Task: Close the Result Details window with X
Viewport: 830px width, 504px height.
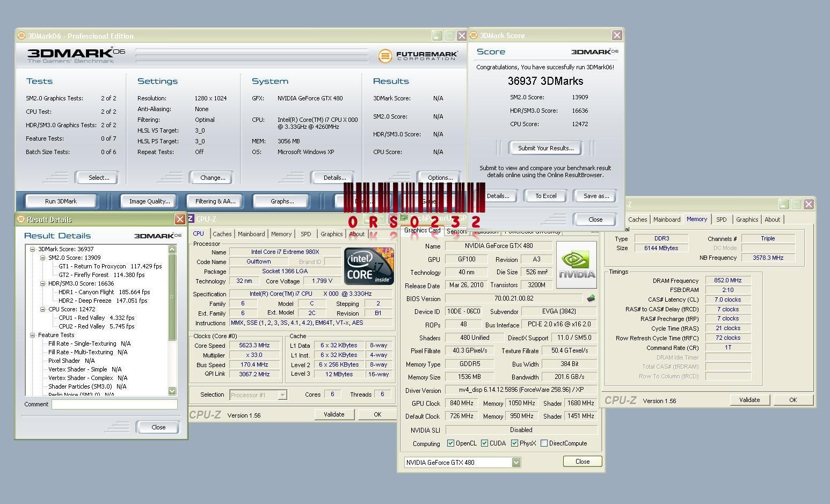Action: click(x=180, y=219)
